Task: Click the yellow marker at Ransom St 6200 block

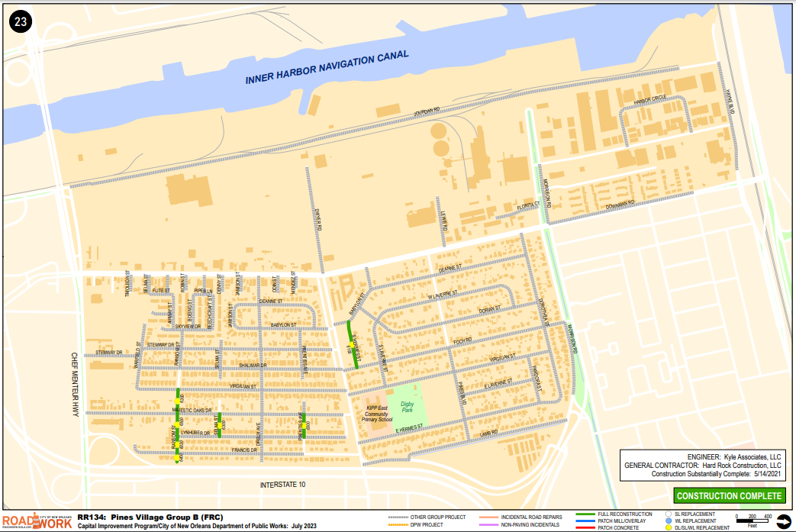Action: pos(177,401)
